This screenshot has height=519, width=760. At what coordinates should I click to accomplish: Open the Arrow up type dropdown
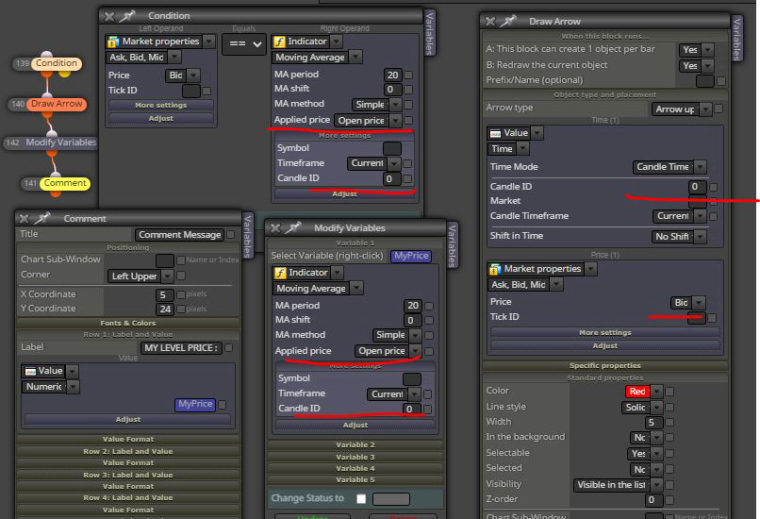click(x=681, y=110)
